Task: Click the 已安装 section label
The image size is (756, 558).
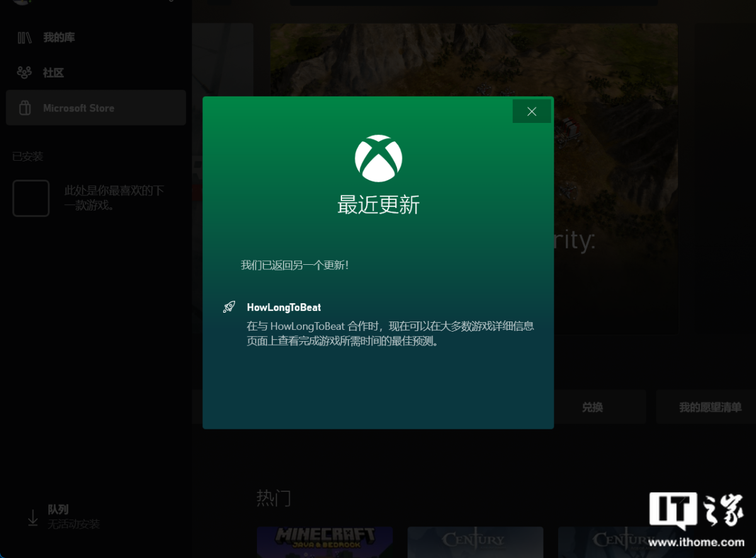Action: [x=28, y=156]
